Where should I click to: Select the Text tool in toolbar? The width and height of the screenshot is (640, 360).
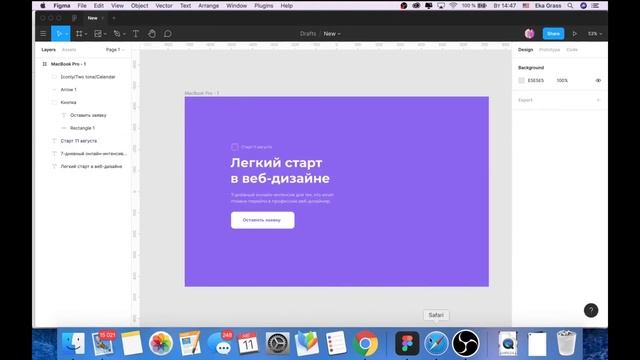tap(136, 34)
